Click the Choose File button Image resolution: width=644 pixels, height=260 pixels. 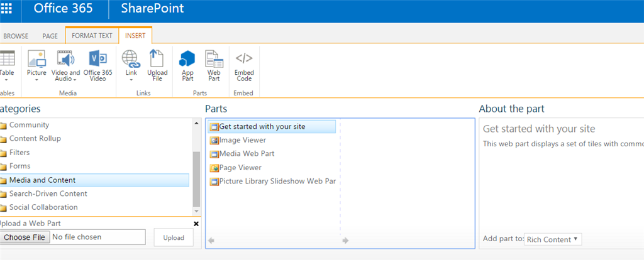click(25, 237)
